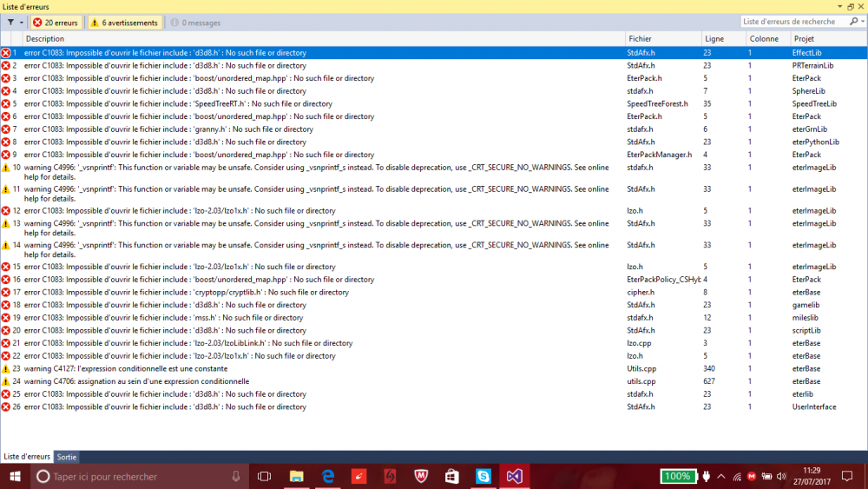Viewport: 868px width, 489px height.
Task: Toggle the 0 messages filter button
Action: [195, 23]
